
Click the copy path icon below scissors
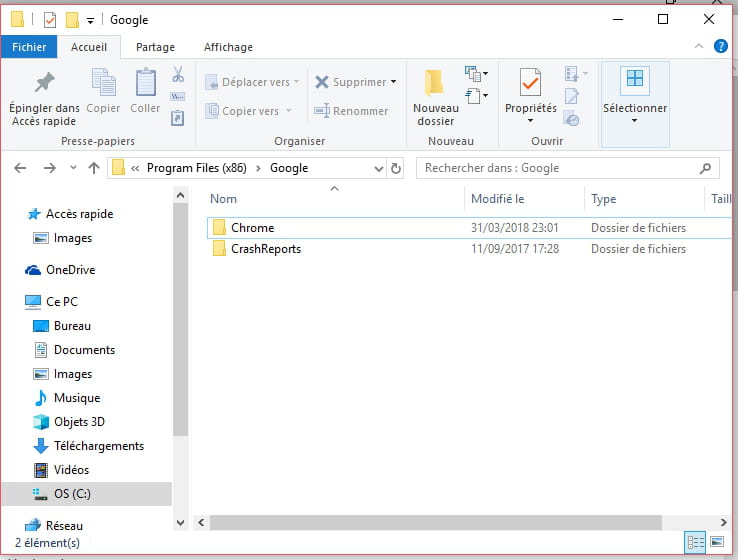(x=177, y=96)
